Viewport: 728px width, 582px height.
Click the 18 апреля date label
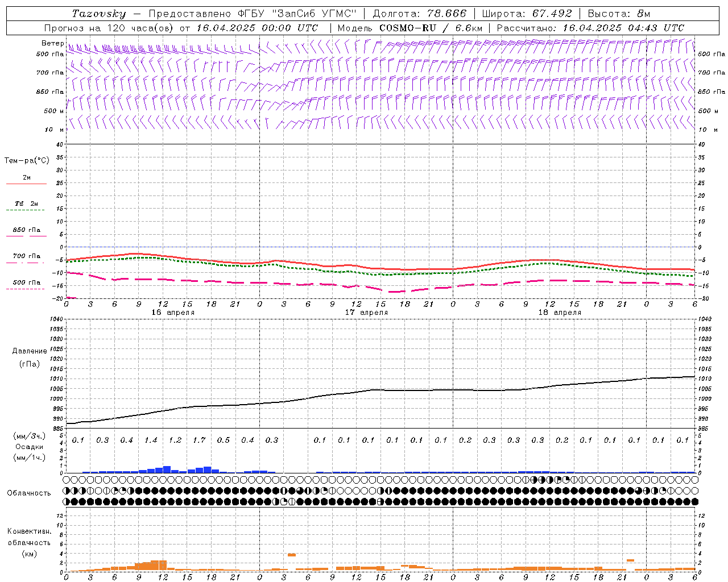point(560,313)
